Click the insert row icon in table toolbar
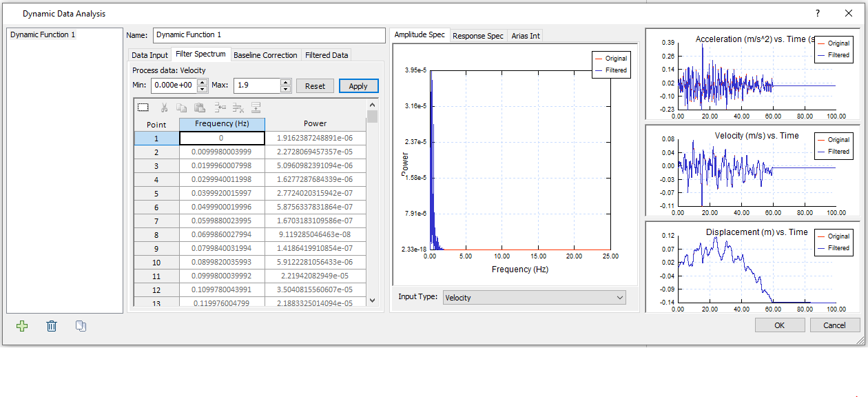The width and height of the screenshot is (868, 397). 220,108
